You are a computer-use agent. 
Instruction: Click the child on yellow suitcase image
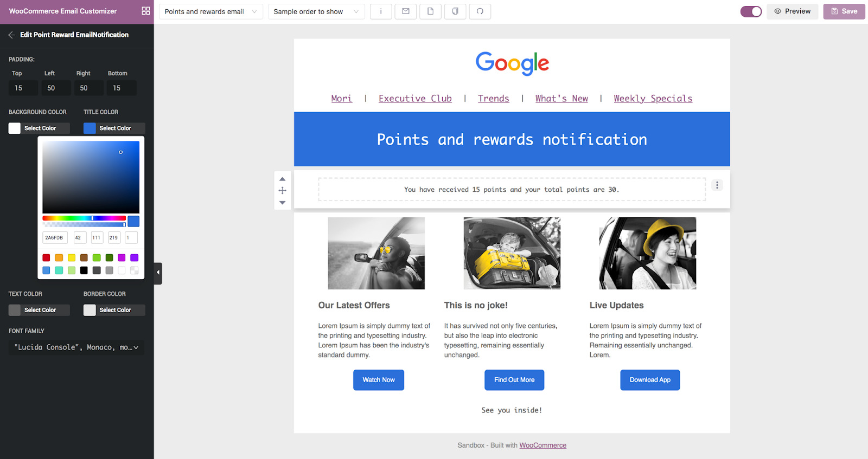tap(512, 254)
